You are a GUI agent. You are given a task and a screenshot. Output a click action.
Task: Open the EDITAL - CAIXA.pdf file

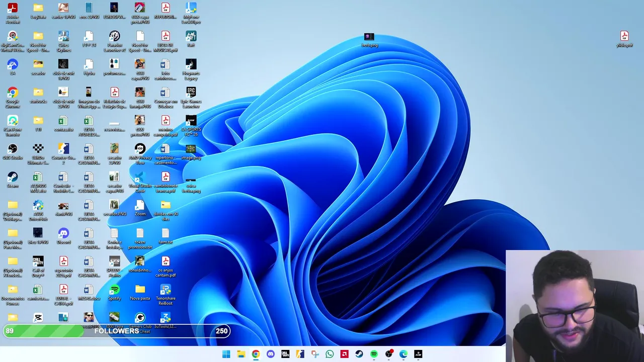click(63, 295)
